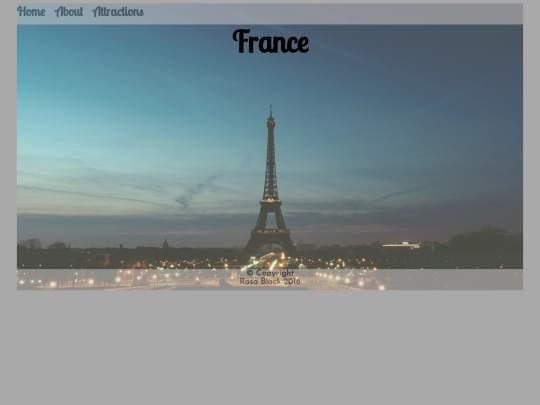Open the Attractions navigation link
540x405 pixels.
(118, 12)
